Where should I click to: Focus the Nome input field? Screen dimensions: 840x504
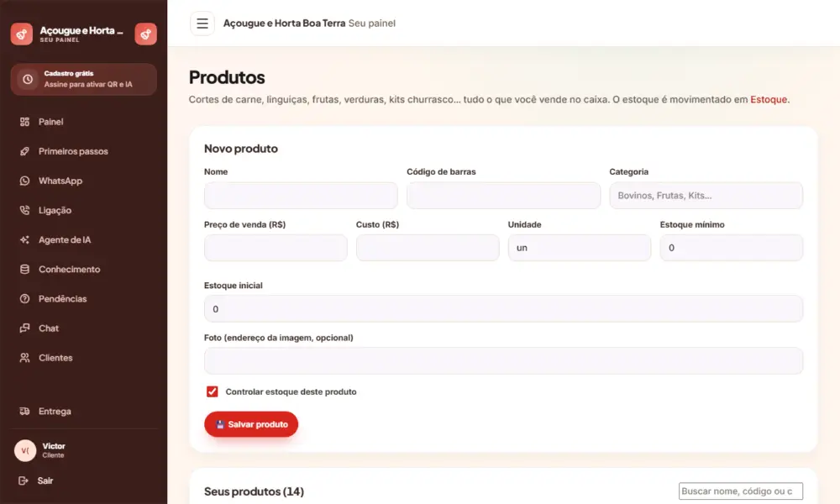click(301, 196)
